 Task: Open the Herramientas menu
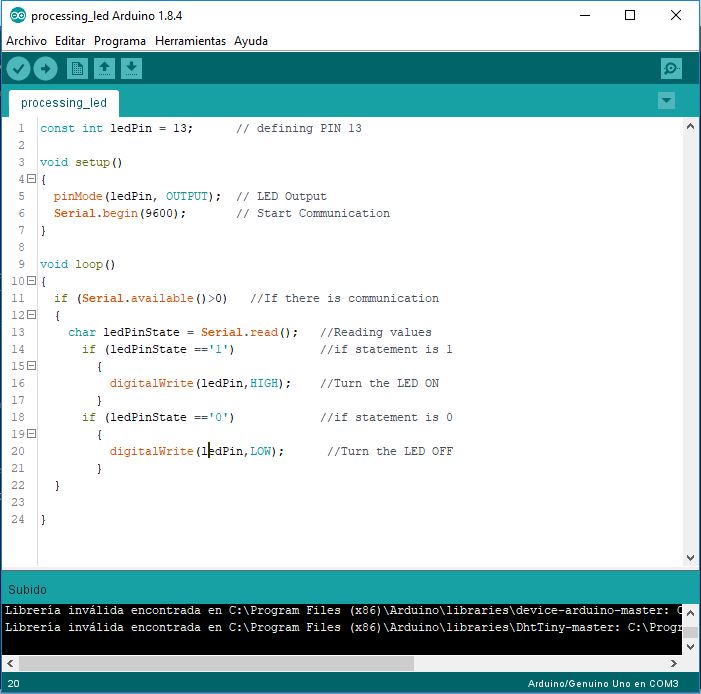pyautogui.click(x=190, y=41)
